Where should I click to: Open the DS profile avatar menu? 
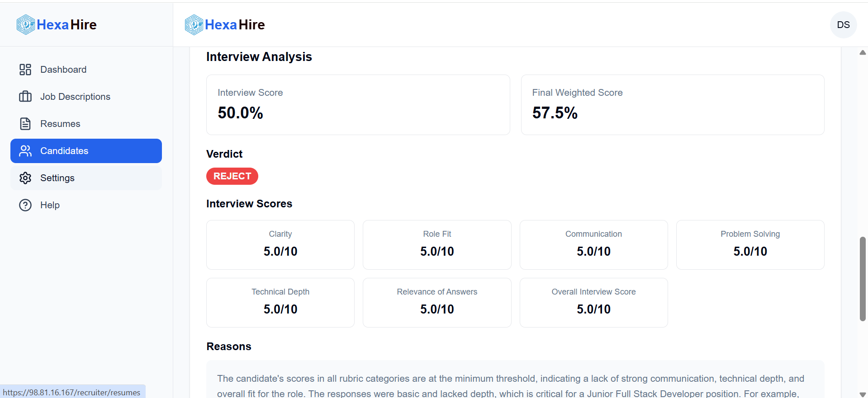[x=843, y=25]
